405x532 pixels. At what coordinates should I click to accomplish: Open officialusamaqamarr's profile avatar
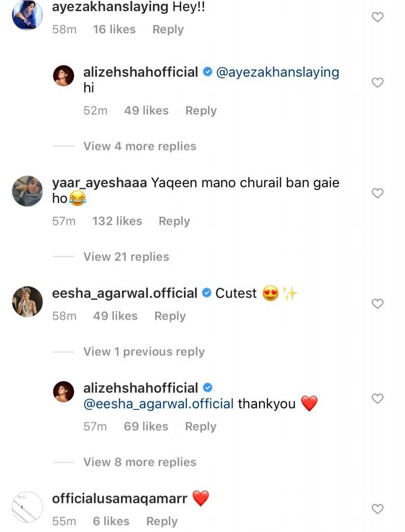coord(27,507)
